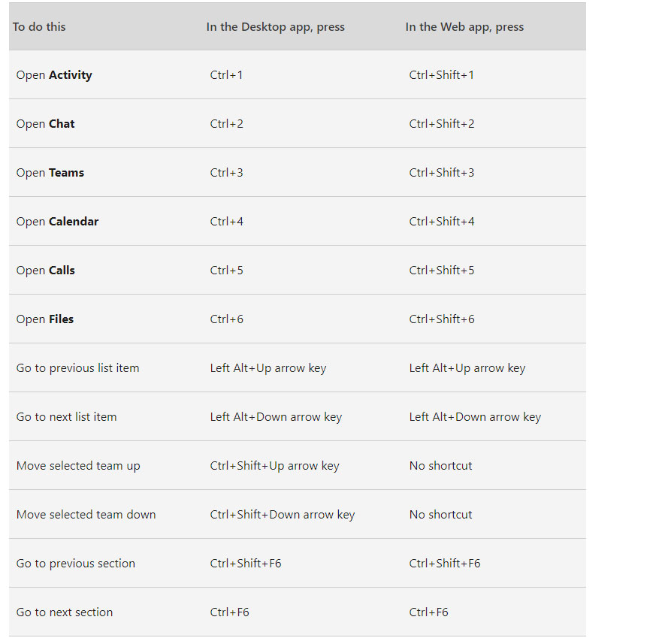The image size is (662, 644).
Task: Select the Ctrl+4 shortcut for Calendar
Action: [227, 221]
